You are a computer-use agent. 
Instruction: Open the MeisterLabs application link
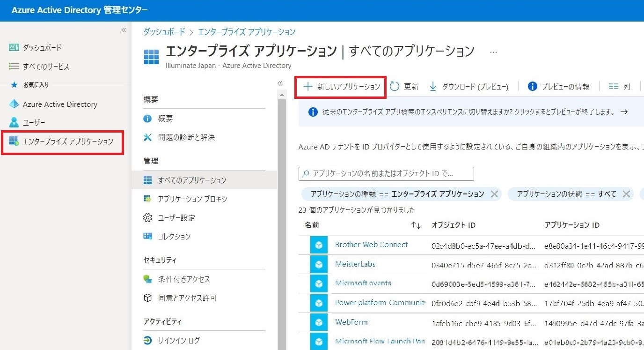pos(355,264)
